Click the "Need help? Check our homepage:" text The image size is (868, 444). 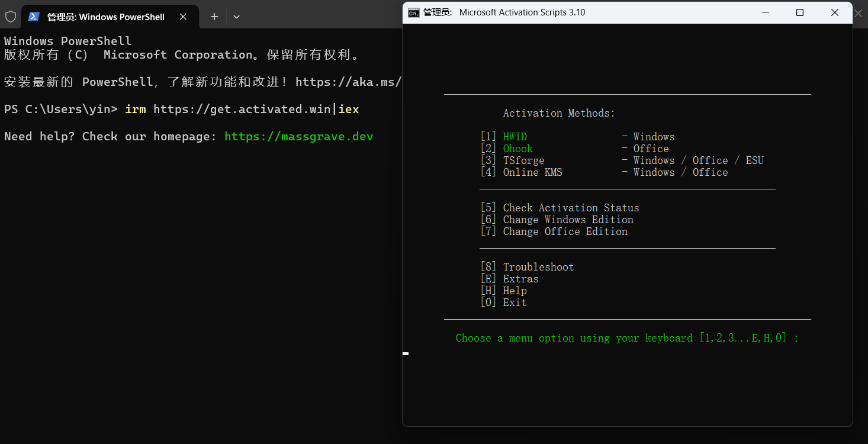[111, 137]
